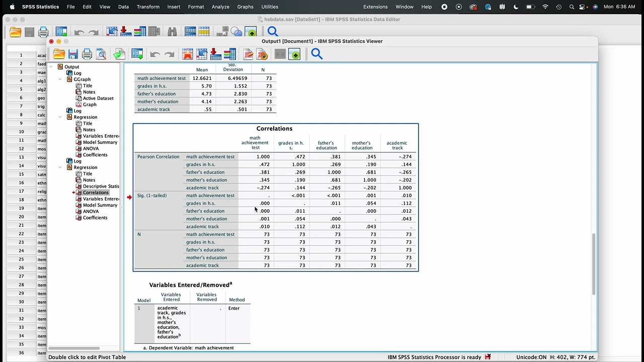644x362 pixels.
Task: Open the Transform menu
Action: coord(148,7)
